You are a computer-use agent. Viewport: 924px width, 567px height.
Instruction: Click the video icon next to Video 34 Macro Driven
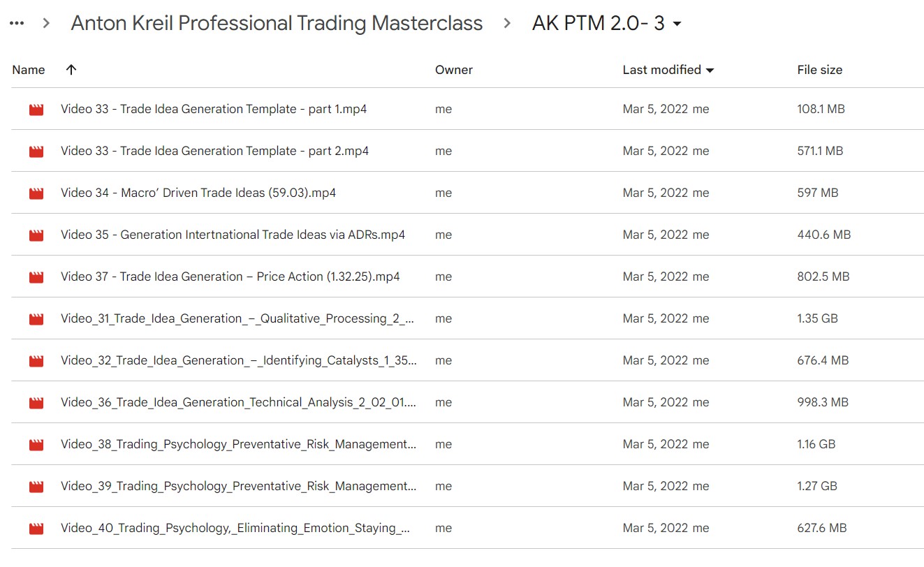[36, 193]
